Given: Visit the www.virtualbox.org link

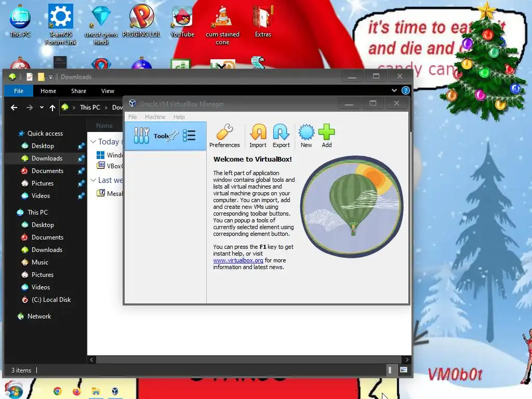Looking at the screenshot, I should click(238, 260).
